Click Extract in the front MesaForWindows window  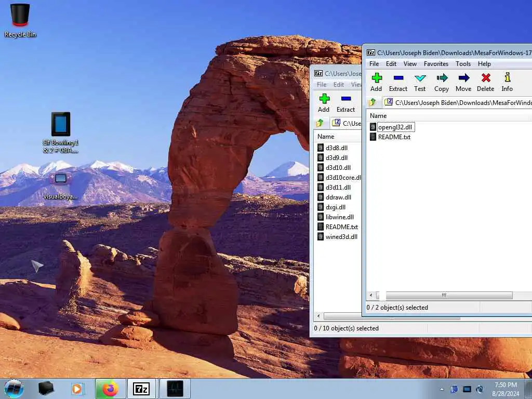click(398, 82)
